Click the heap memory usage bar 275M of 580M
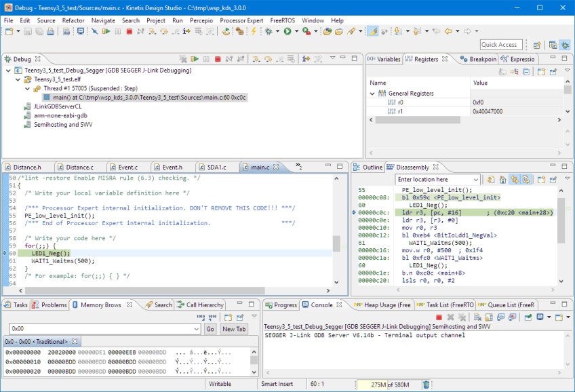 point(390,385)
